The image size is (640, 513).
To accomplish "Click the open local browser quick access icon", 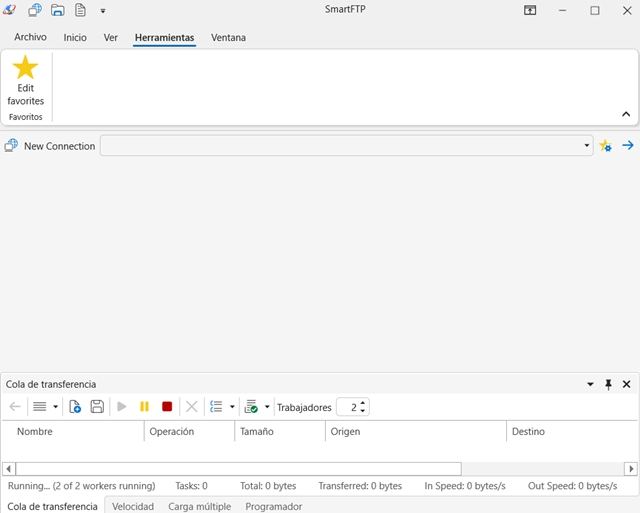I will pos(58,10).
